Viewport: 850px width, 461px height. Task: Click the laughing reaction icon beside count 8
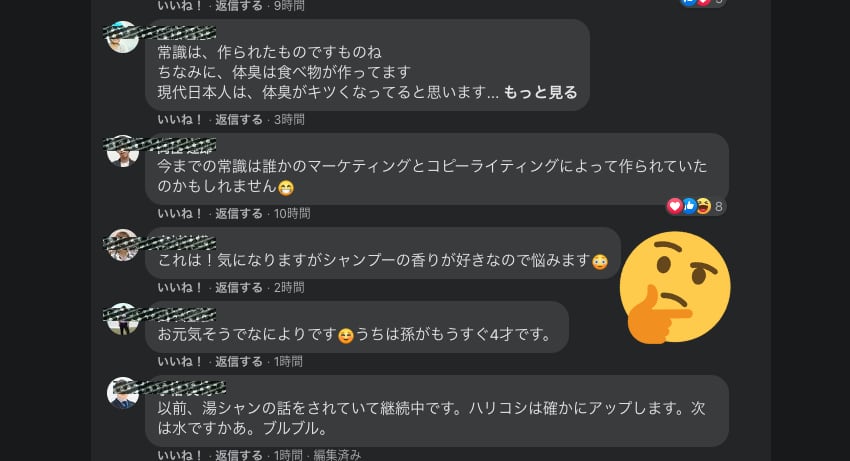(703, 206)
